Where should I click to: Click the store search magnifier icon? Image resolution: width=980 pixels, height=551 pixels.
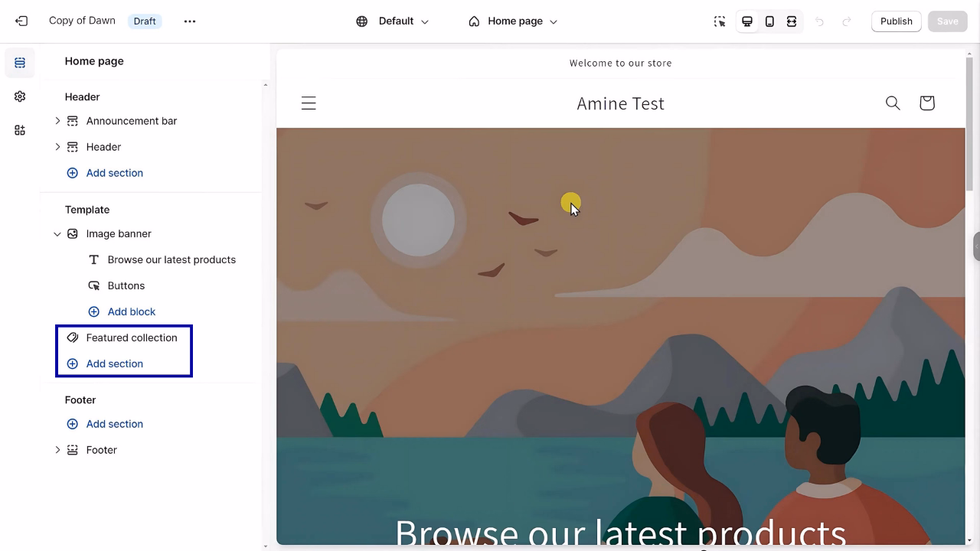coord(893,103)
